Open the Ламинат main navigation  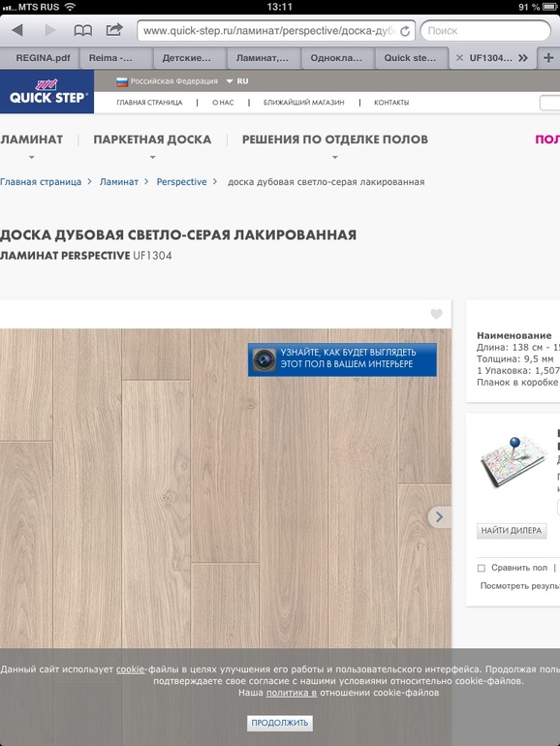click(x=31, y=140)
